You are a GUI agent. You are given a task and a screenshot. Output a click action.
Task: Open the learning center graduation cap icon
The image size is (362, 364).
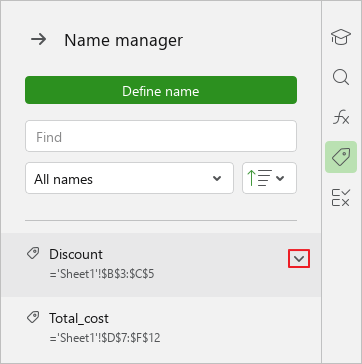tap(341, 37)
